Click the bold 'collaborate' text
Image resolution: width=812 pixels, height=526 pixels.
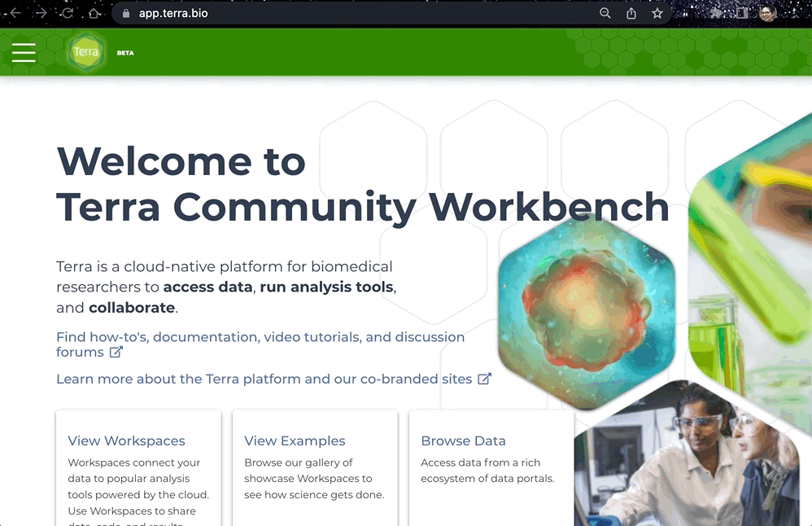tap(132, 308)
